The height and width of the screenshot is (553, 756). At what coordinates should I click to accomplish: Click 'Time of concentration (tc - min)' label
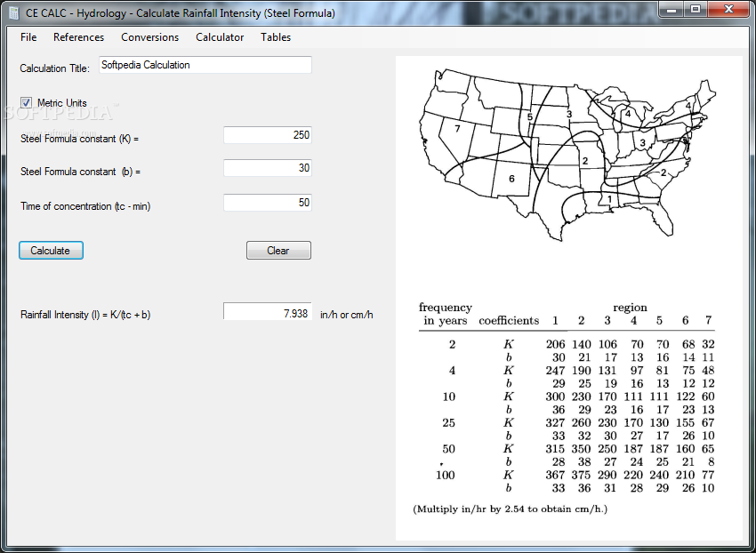(x=85, y=206)
